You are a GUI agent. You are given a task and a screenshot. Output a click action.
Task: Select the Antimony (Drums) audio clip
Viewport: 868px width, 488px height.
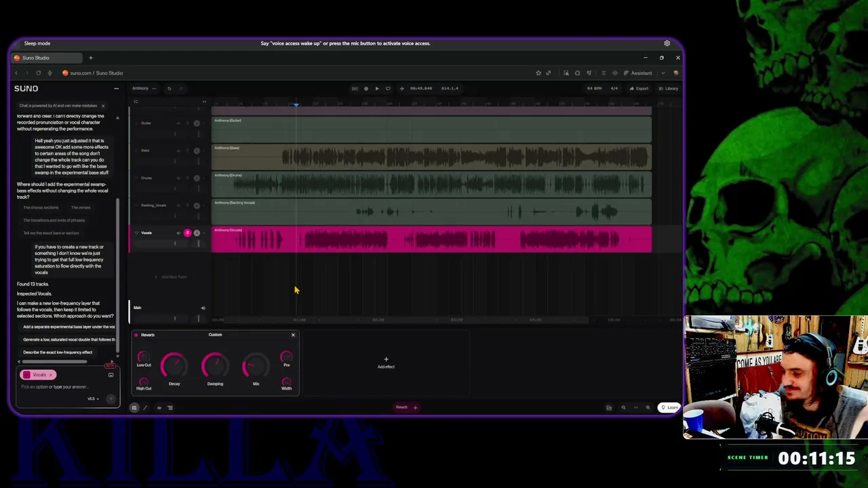[x=431, y=184]
